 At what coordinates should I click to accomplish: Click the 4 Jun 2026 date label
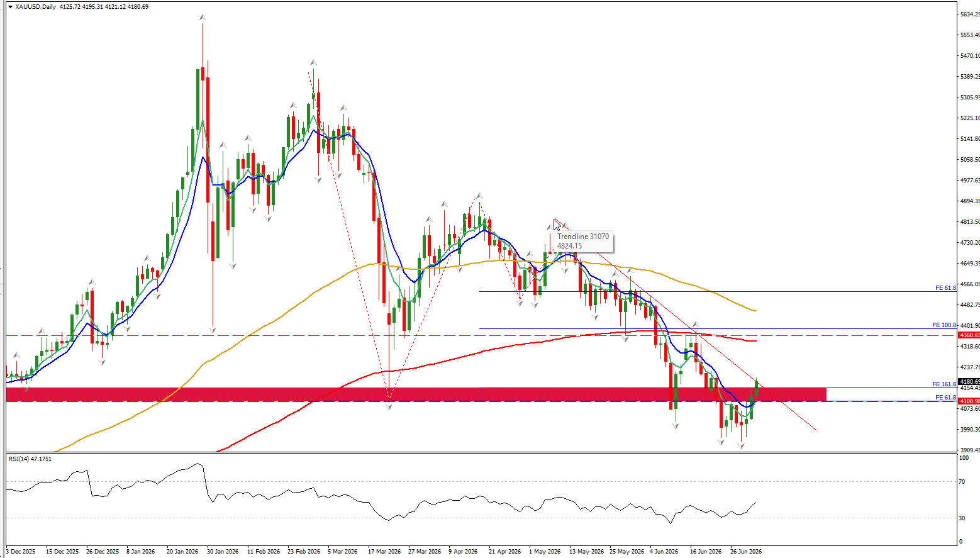click(x=664, y=552)
